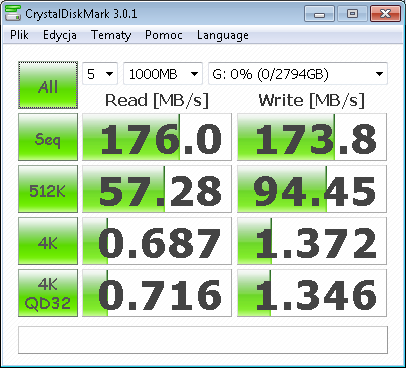Expand the test count dropdown showing 5
The image size is (406, 368).
click(x=100, y=74)
